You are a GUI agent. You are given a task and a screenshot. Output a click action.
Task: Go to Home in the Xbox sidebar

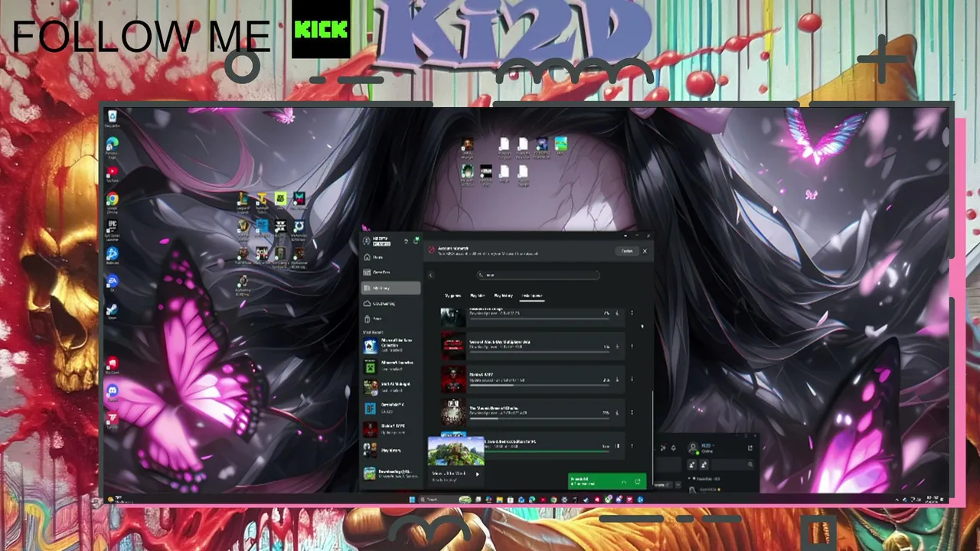pyautogui.click(x=391, y=257)
